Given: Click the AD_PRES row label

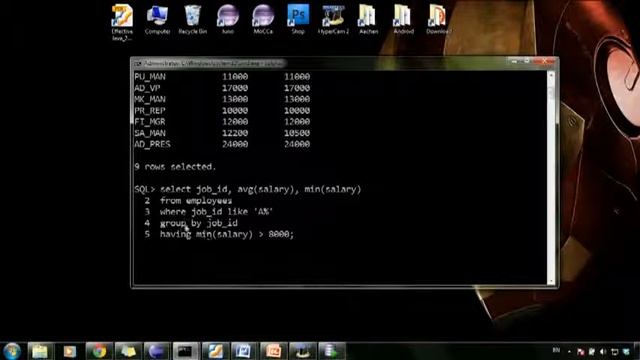Looking at the screenshot, I should click(x=152, y=144).
